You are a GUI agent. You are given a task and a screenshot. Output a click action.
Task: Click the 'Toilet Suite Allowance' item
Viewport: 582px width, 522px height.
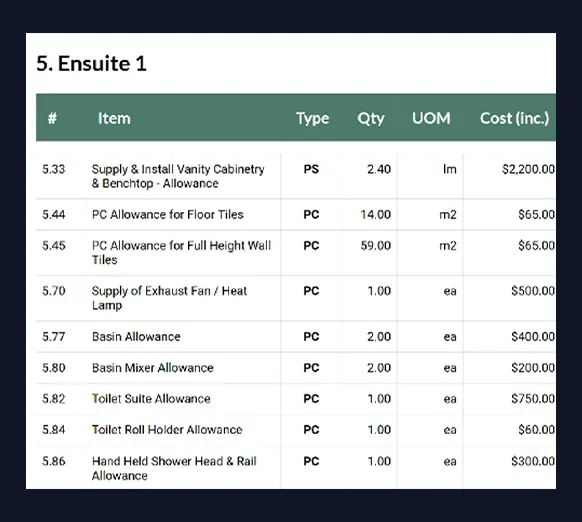151,399
